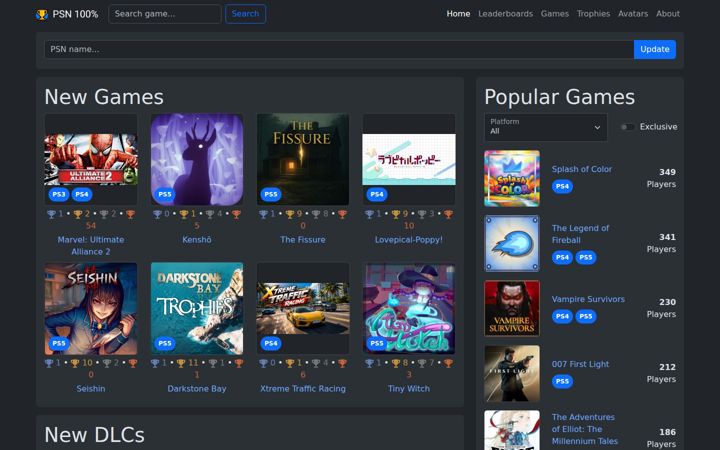The height and width of the screenshot is (450, 720).
Task: Click the Search button
Action: pos(245,14)
